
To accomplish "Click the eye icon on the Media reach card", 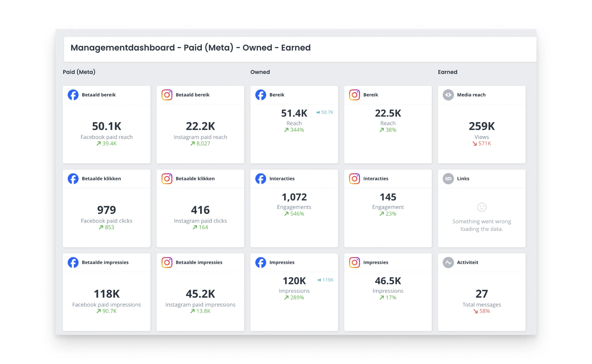I will (448, 95).
